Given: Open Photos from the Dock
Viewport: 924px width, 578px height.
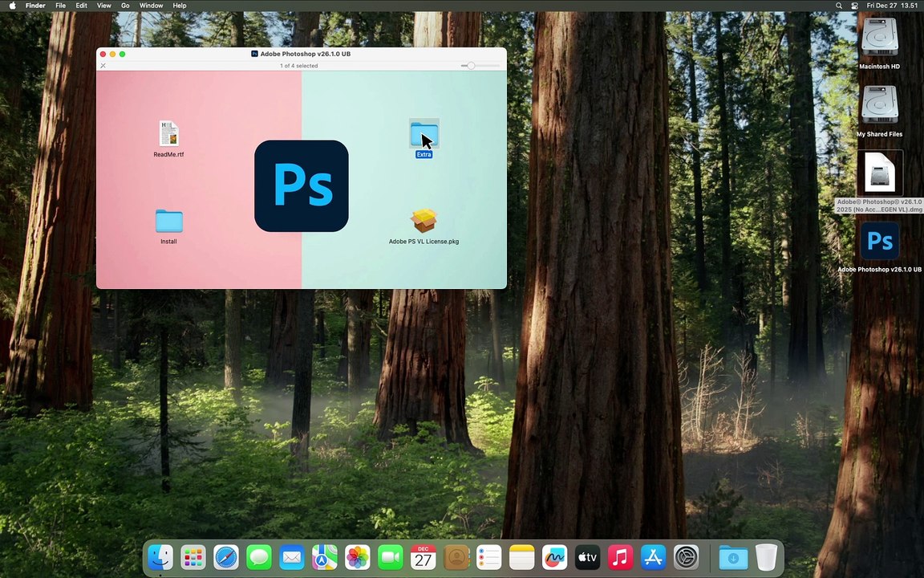Looking at the screenshot, I should point(357,557).
